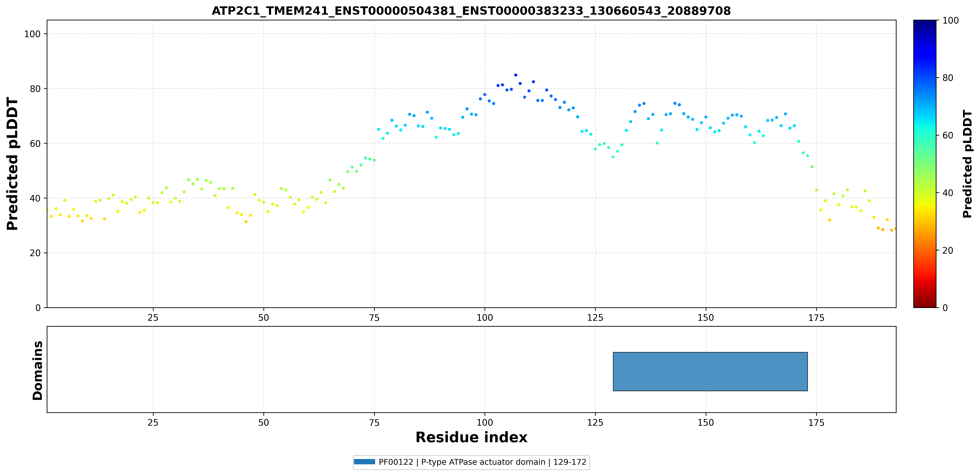Image resolution: width=980 pixels, height=476 pixels.
Task: Click the plot title text
Action: [x=471, y=11]
